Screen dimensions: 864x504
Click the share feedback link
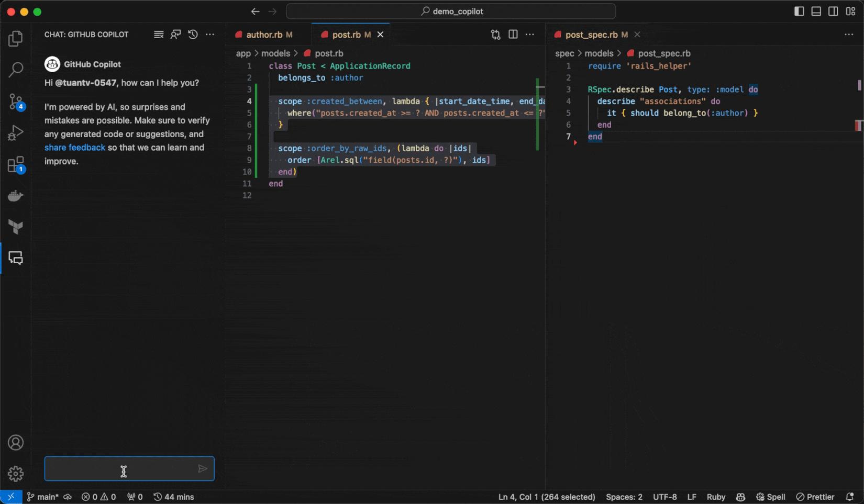point(75,147)
